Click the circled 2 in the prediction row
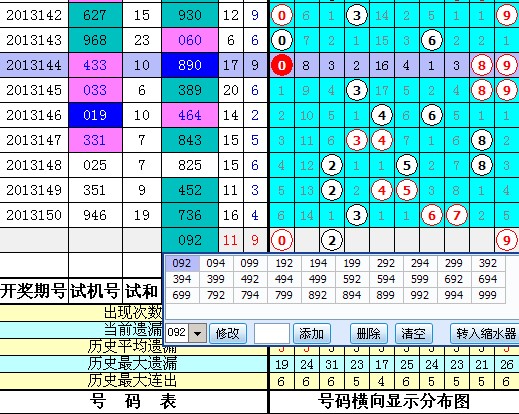This screenshot has width=519, height=414. pyautogui.click(x=332, y=240)
